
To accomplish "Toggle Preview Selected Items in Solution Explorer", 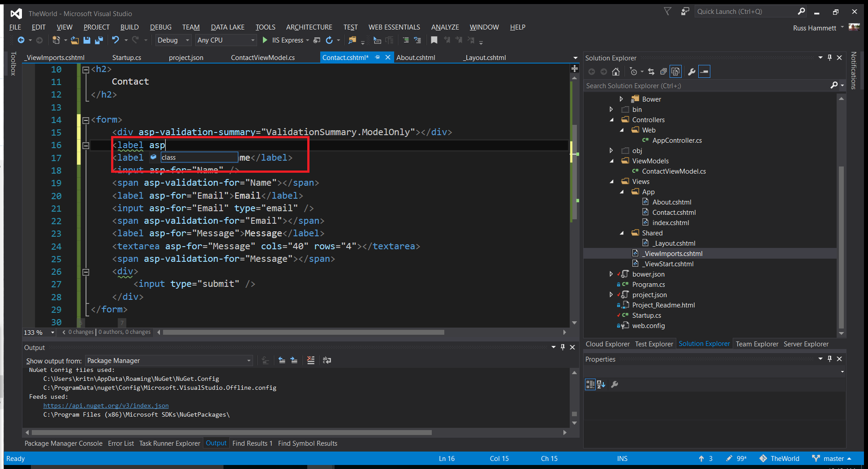I will point(705,72).
